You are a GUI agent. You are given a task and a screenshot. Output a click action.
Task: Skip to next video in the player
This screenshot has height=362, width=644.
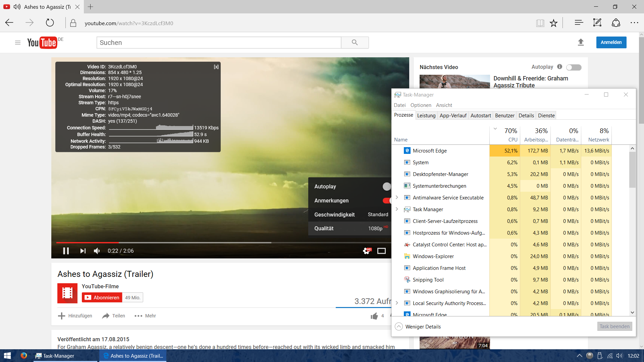83,251
